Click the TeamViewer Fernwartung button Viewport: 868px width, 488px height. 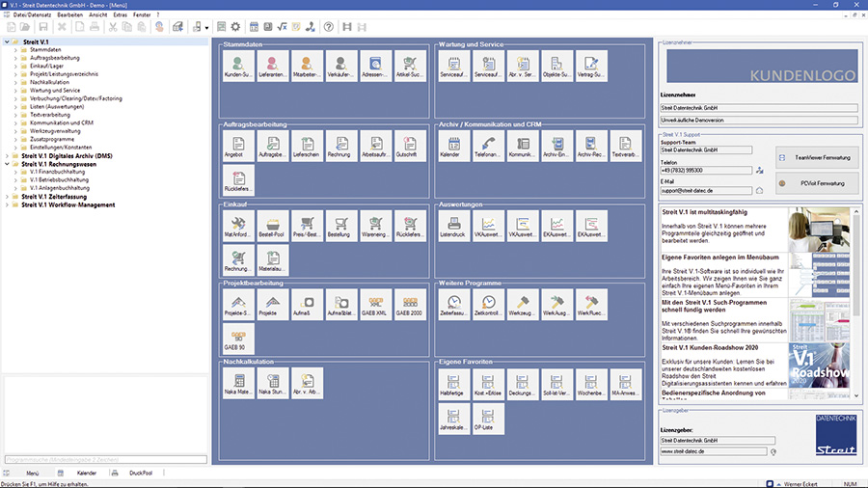pyautogui.click(x=817, y=158)
